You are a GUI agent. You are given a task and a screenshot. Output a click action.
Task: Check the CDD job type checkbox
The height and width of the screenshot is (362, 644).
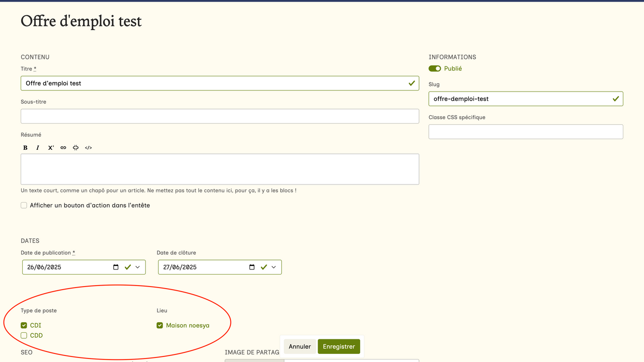pyautogui.click(x=24, y=335)
